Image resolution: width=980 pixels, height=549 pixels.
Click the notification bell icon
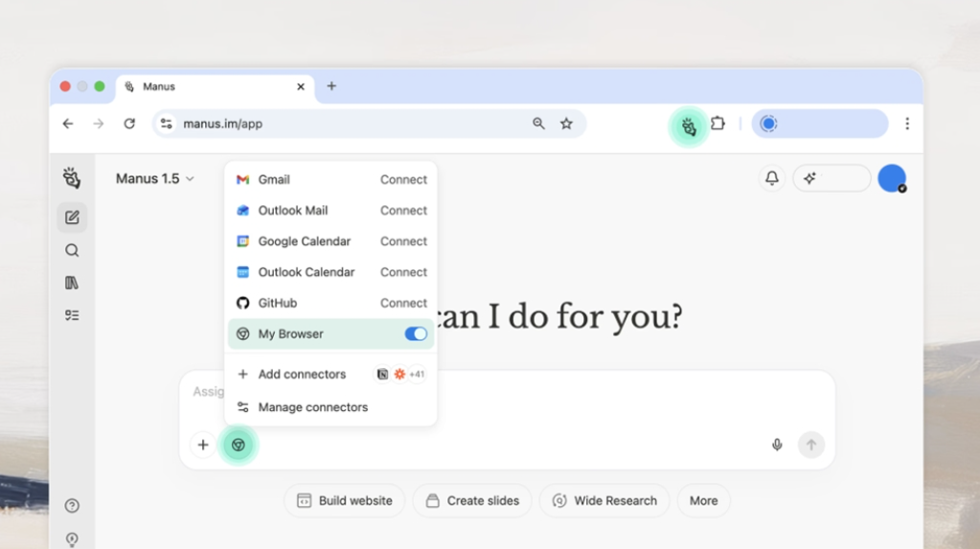tap(771, 178)
